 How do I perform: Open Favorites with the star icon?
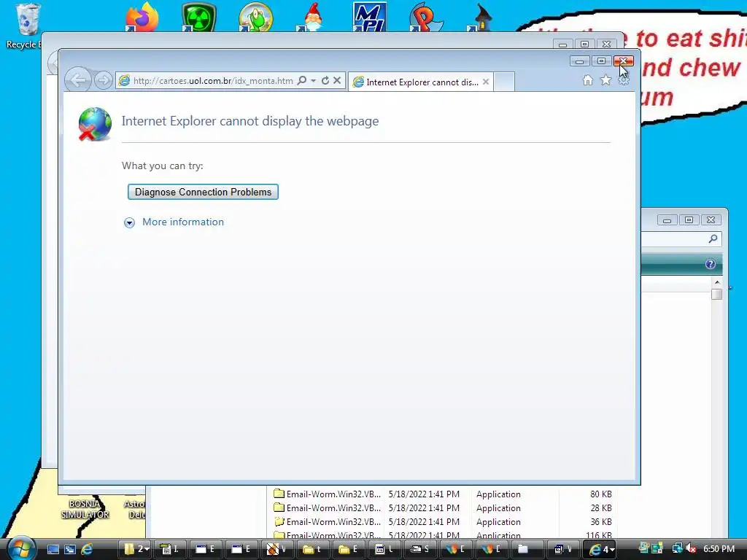(x=605, y=80)
